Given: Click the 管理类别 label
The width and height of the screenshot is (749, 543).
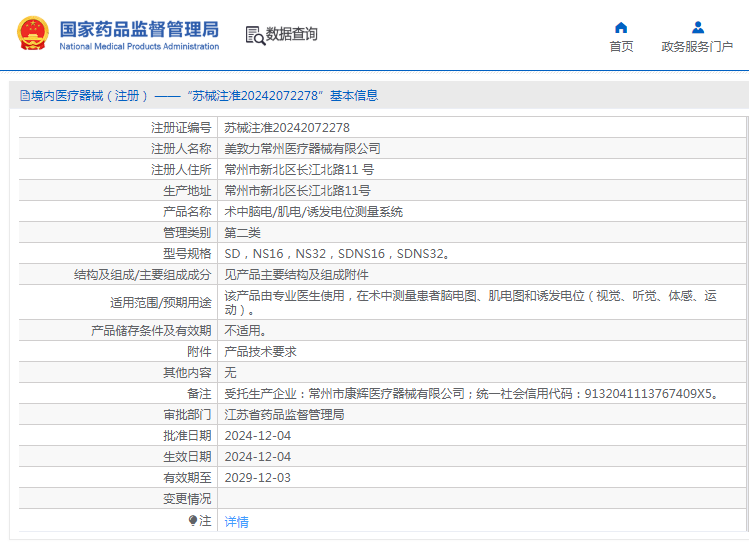Looking at the screenshot, I should pyautogui.click(x=187, y=233).
